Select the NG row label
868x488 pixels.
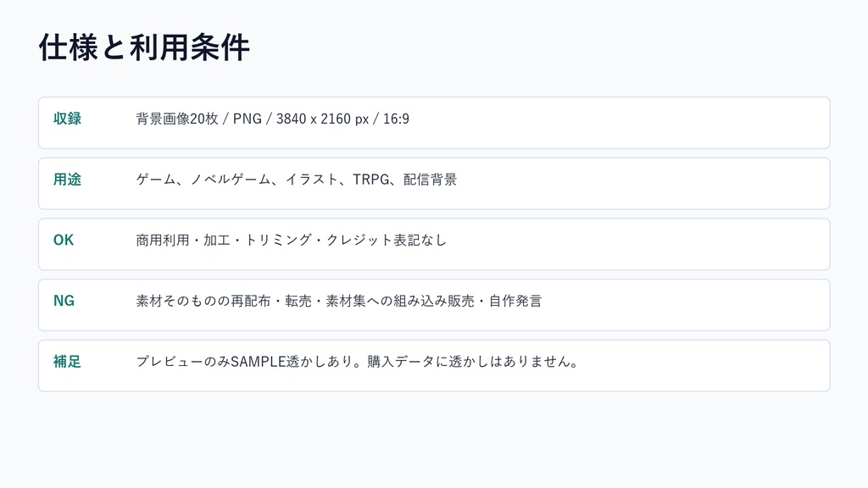[64, 301]
